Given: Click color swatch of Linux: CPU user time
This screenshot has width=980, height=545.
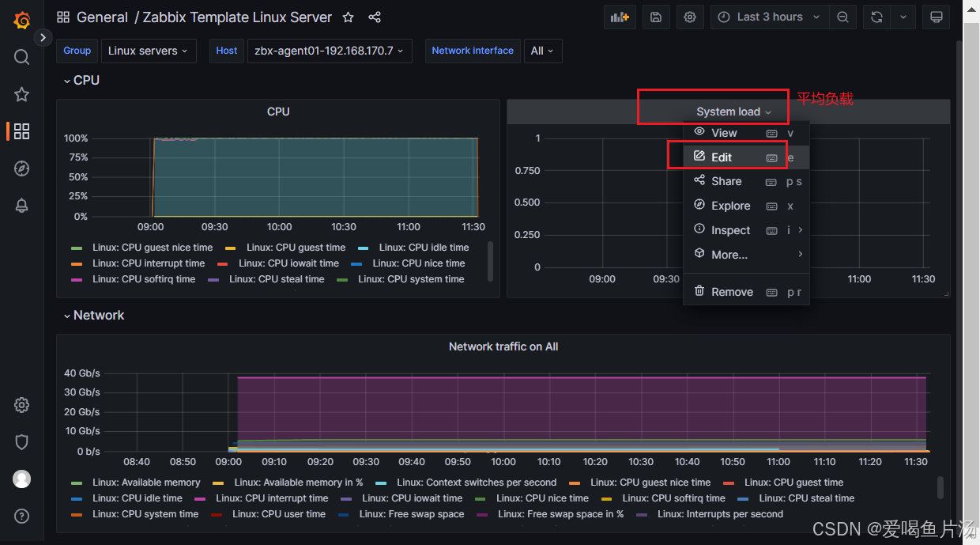Looking at the screenshot, I should pos(217,514).
